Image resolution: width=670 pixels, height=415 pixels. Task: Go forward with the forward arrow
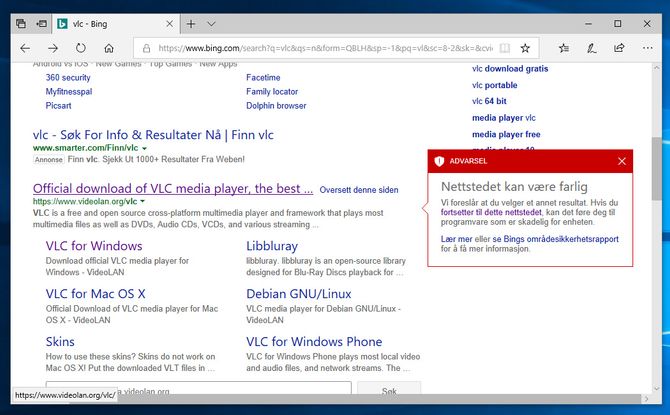(53, 48)
